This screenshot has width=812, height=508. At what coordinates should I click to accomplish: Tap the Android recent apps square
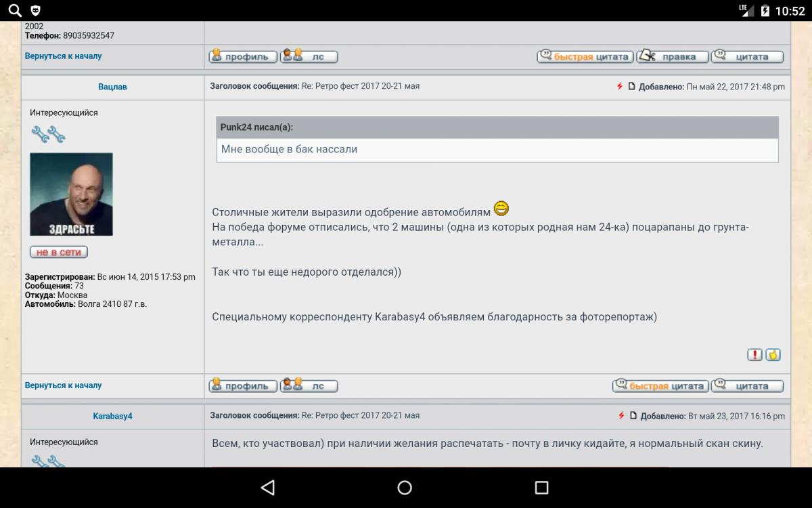coord(541,488)
